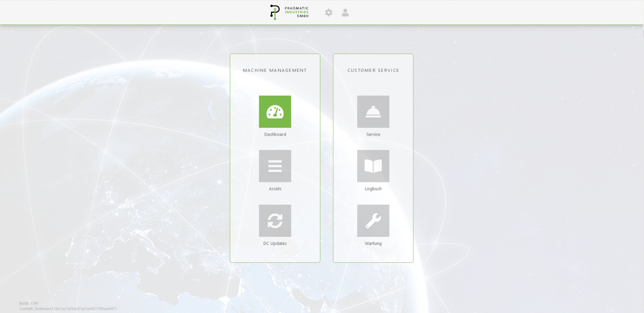Click the Build number text
644x313 pixels.
[29, 303]
